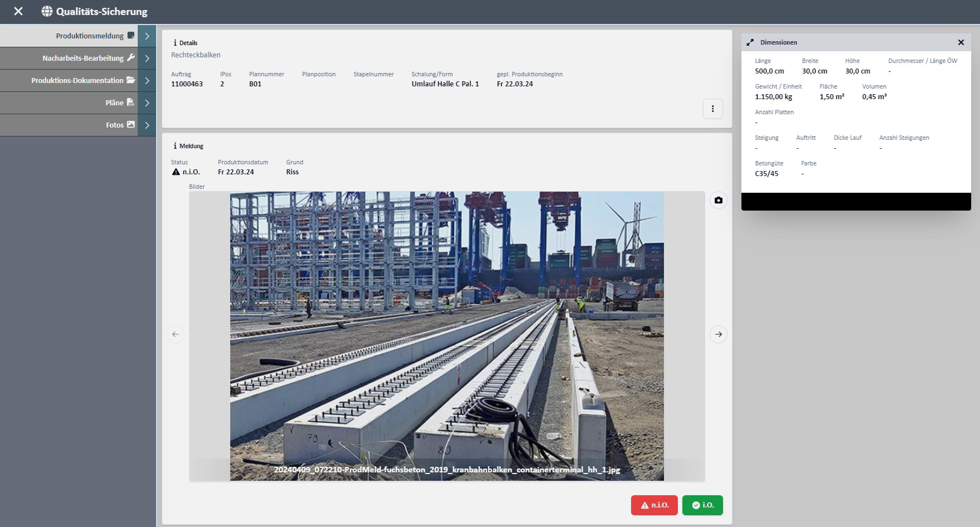Click the info icon next to Meldung
Image resolution: width=980 pixels, height=527 pixels.
pos(175,145)
